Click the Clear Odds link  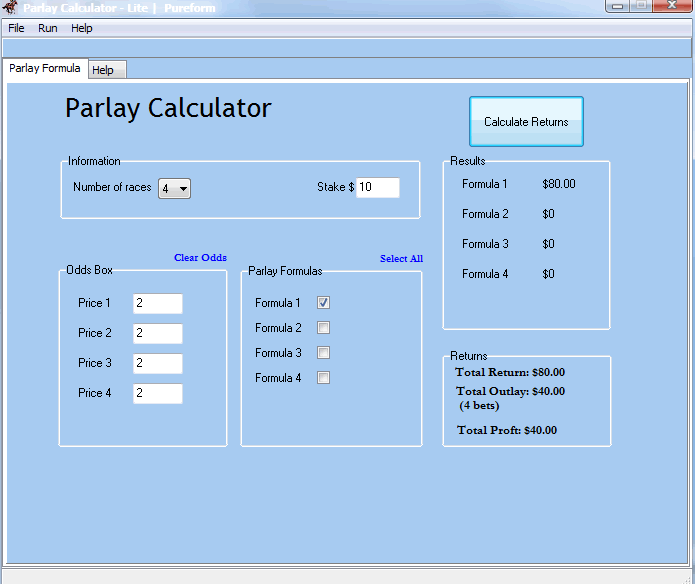pos(200,258)
